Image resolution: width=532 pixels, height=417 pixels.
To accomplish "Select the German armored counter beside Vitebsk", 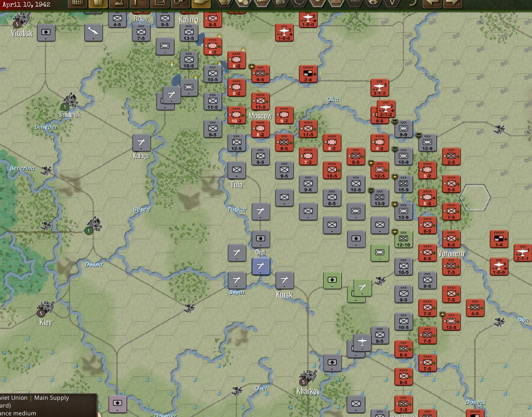I will tap(46, 33).
